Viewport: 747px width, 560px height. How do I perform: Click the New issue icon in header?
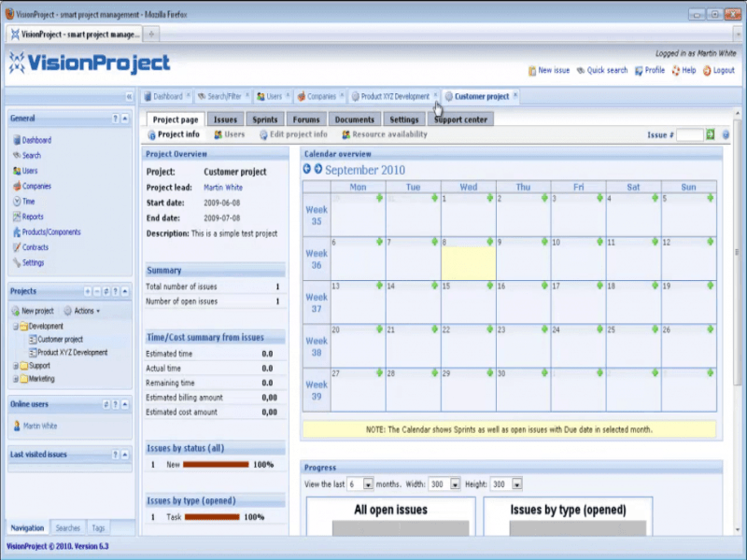tap(532, 70)
